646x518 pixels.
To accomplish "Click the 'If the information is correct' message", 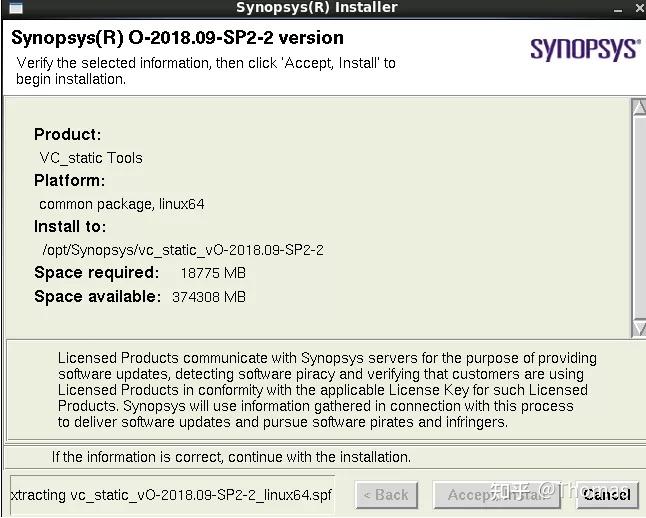I will [231, 457].
